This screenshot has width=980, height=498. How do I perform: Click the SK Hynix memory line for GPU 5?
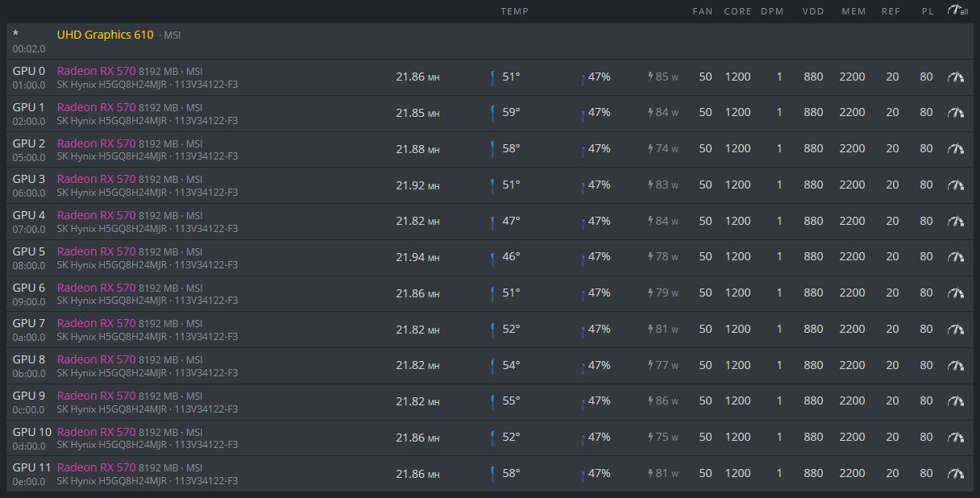click(147, 265)
